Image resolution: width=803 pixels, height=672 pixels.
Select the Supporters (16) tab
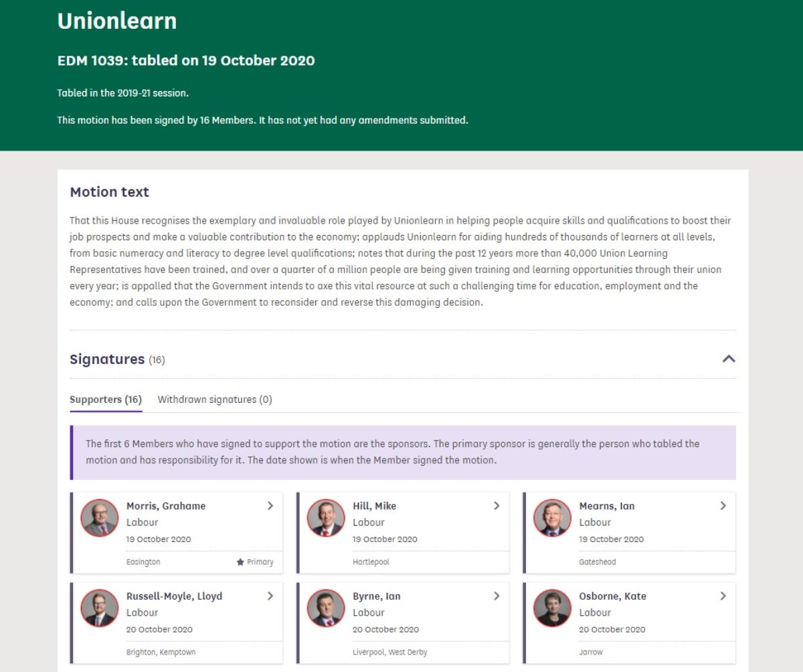click(106, 400)
